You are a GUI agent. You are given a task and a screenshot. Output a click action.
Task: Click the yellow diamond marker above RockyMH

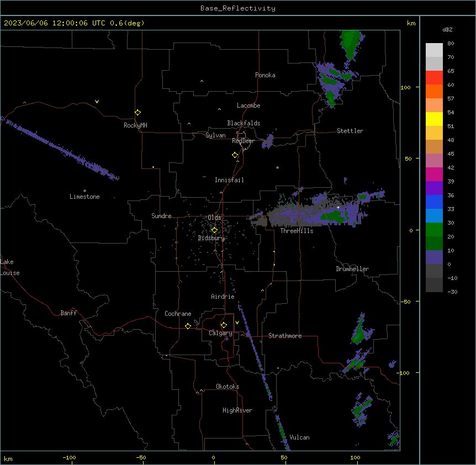pyautogui.click(x=138, y=113)
